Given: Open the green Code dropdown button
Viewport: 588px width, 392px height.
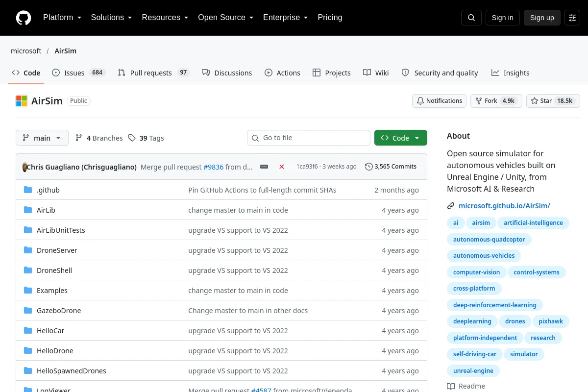Looking at the screenshot, I should pyautogui.click(x=401, y=138).
